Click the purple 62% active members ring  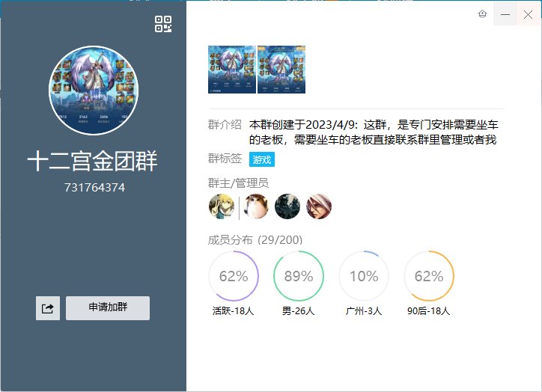(x=234, y=276)
